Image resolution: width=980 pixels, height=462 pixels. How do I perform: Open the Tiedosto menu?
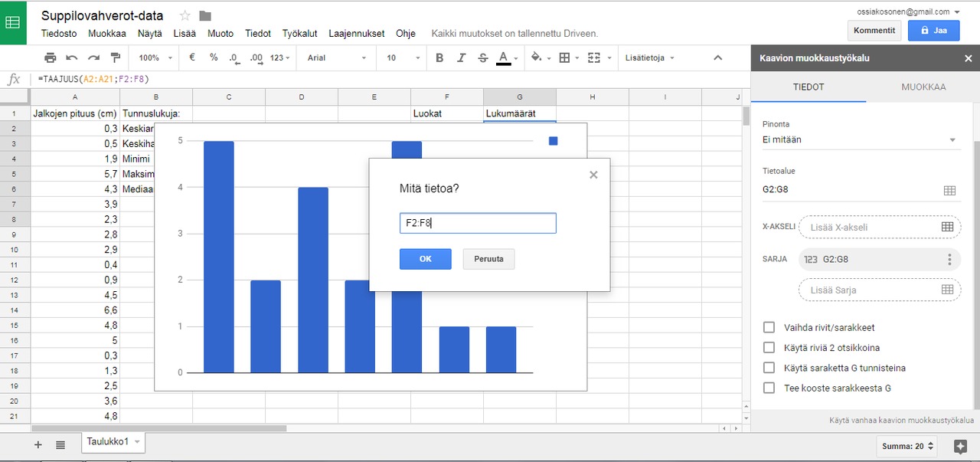pos(58,34)
